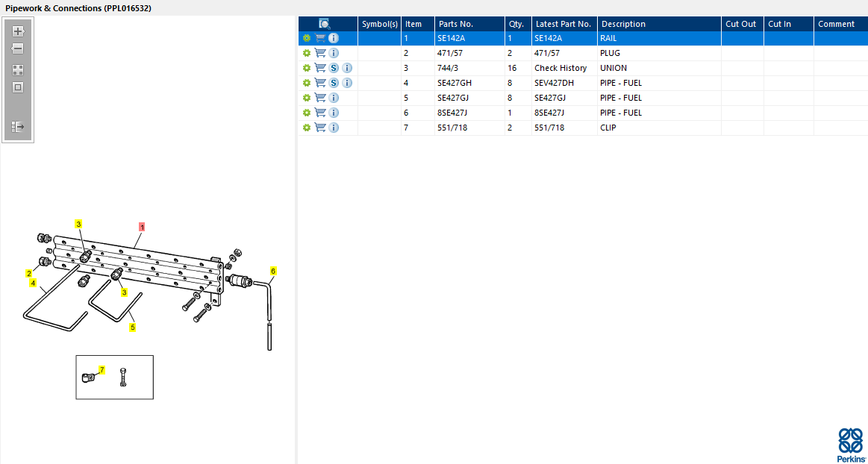This screenshot has width=868, height=464.
Task: Click supersession S icon for UNION 744/3
Action: [x=334, y=68]
